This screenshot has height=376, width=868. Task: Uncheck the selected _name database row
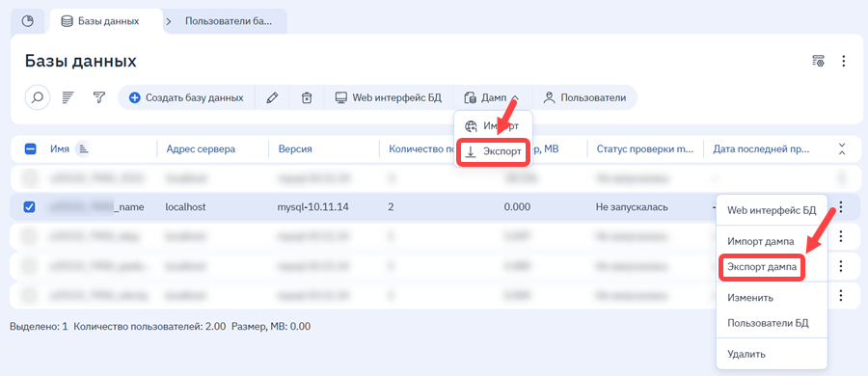[x=30, y=207]
